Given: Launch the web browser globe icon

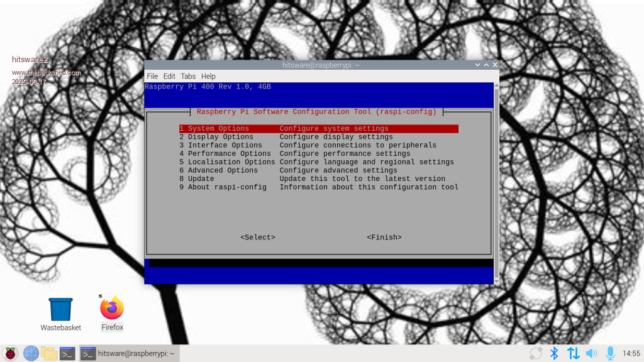Looking at the screenshot, I should click(31, 353).
